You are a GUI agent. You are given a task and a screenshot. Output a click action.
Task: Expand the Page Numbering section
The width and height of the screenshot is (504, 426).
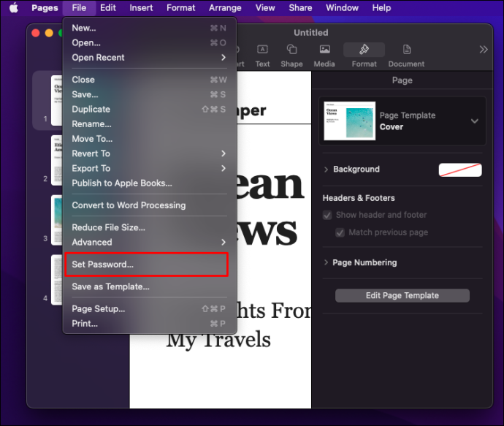(x=326, y=262)
